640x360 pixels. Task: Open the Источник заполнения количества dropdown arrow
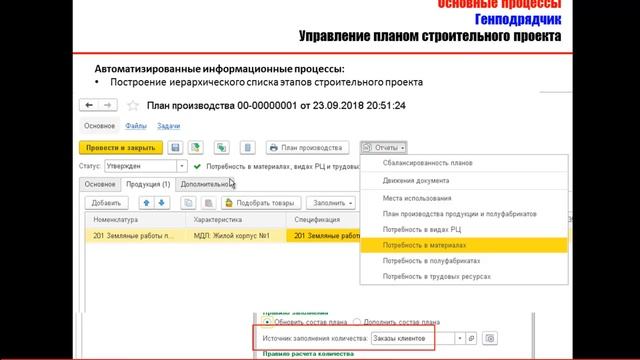pyautogui.click(x=460, y=338)
